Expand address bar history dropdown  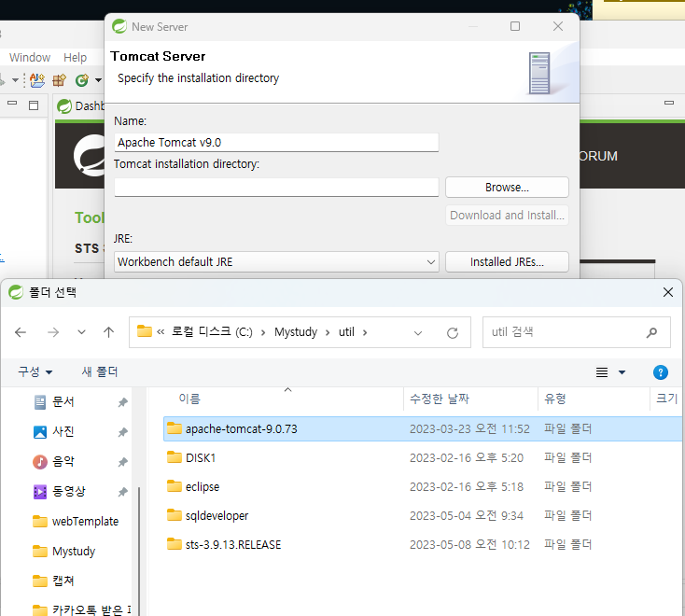418,333
